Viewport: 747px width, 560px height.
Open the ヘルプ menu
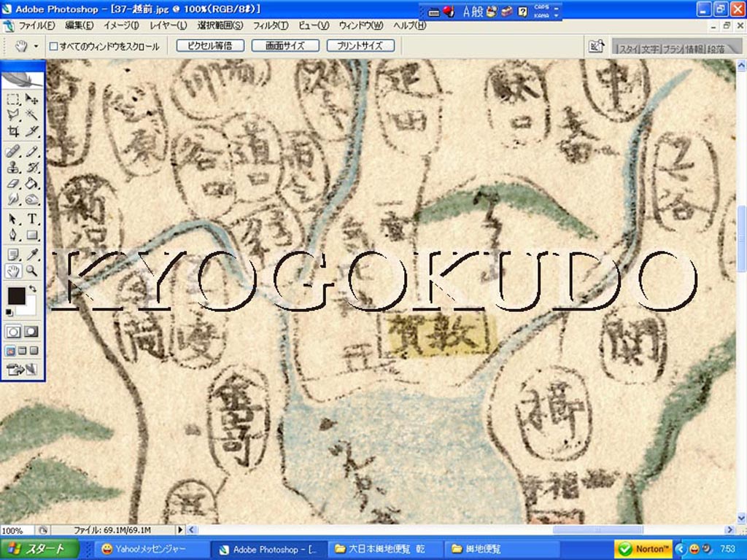click(409, 26)
